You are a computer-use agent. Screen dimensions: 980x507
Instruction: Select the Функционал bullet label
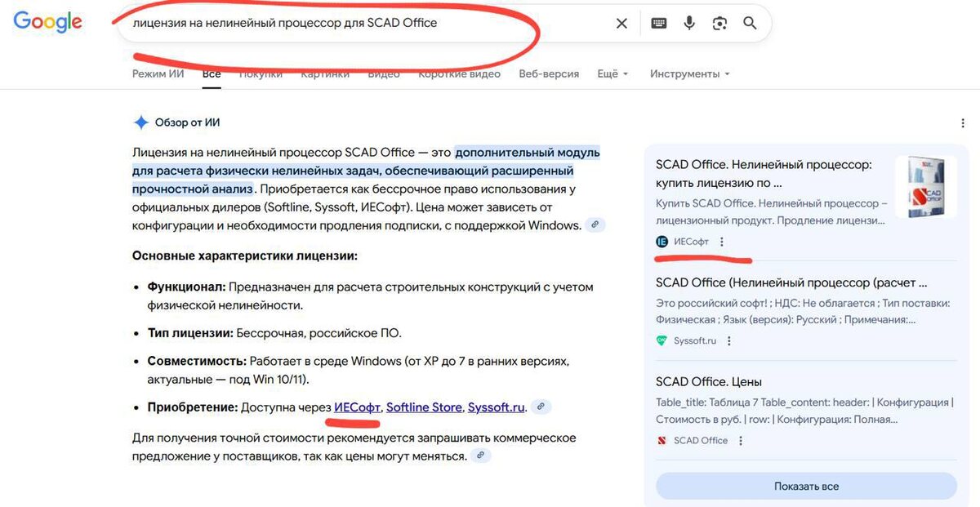click(186, 287)
